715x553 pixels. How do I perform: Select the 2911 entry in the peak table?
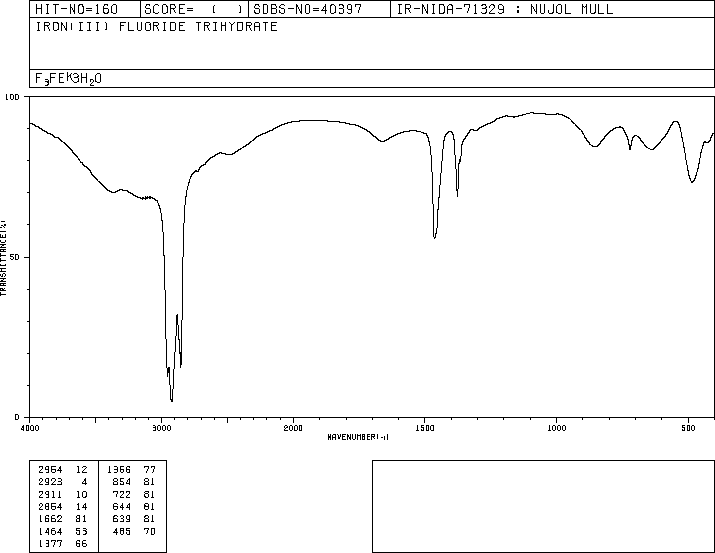coord(50,495)
